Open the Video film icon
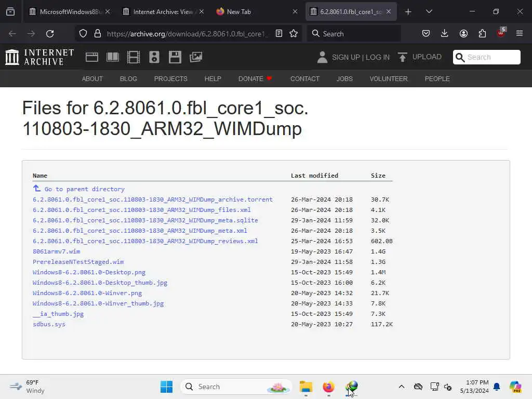 pos(134,57)
